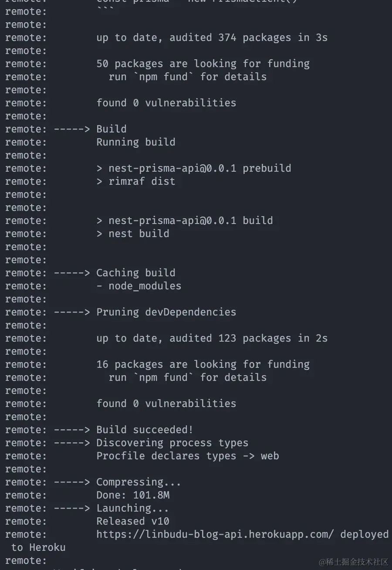Click the 'Compressing...' step line
392x570 pixels.
[139, 482]
